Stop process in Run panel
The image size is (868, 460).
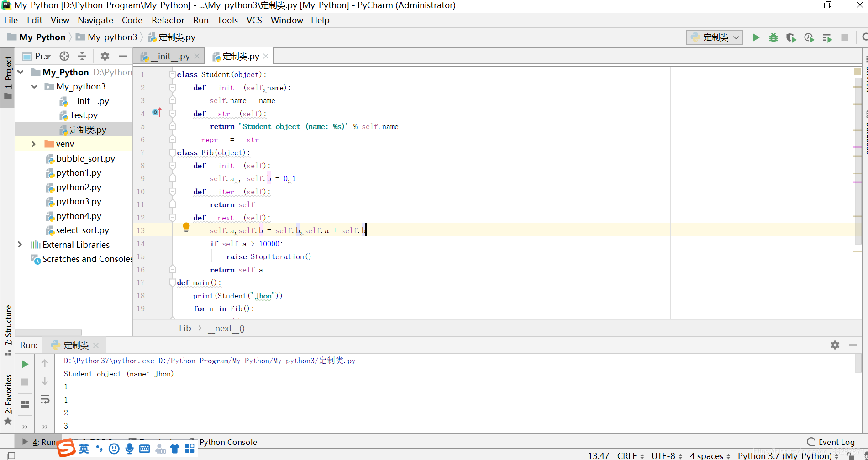(x=25, y=382)
